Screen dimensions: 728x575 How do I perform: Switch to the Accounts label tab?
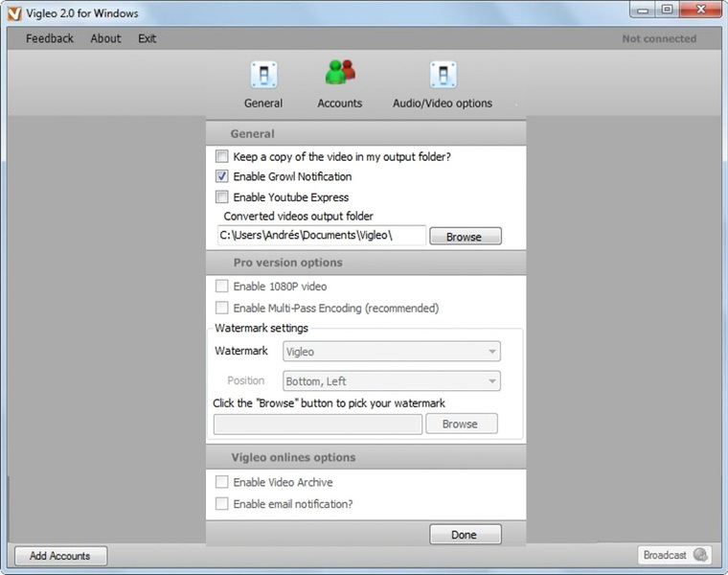[x=340, y=103]
